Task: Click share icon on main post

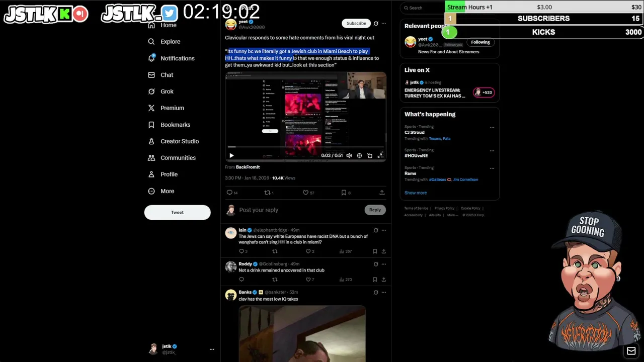Action: pos(382,193)
